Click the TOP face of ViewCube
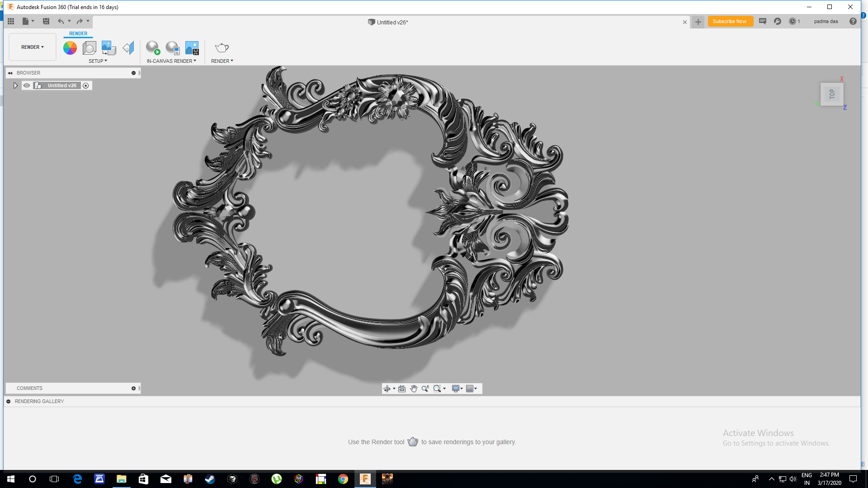Screen dimensions: 868x488 pos(832,94)
